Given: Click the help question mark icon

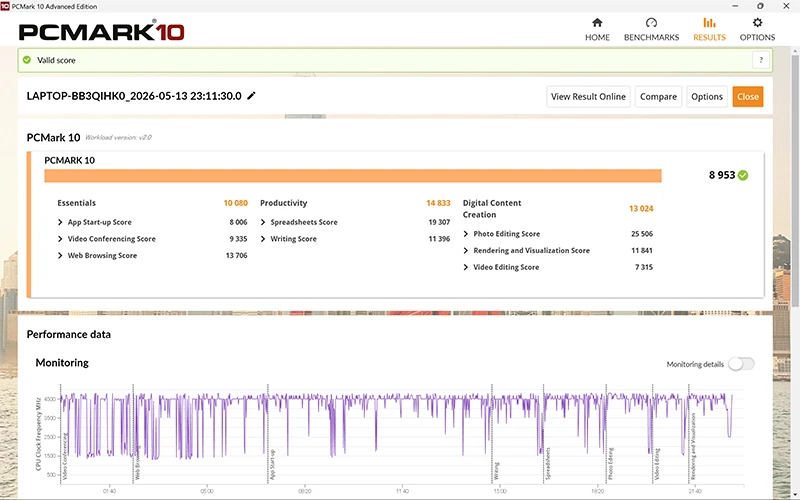Looking at the screenshot, I should [x=761, y=60].
